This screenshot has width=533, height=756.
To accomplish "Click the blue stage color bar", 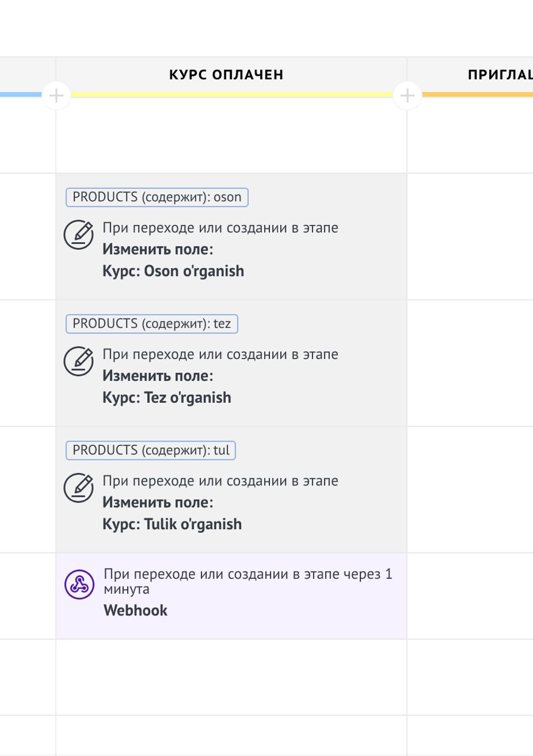I will tap(21, 94).
